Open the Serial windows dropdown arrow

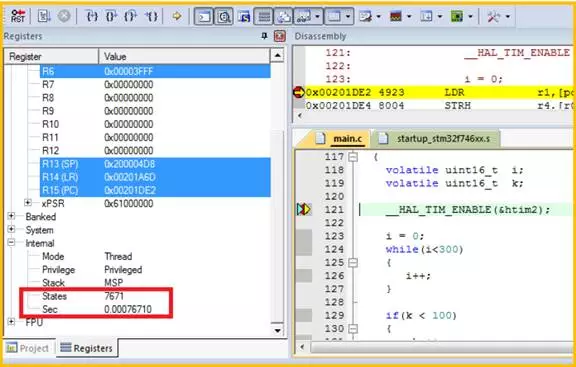pyautogui.click(x=379, y=17)
